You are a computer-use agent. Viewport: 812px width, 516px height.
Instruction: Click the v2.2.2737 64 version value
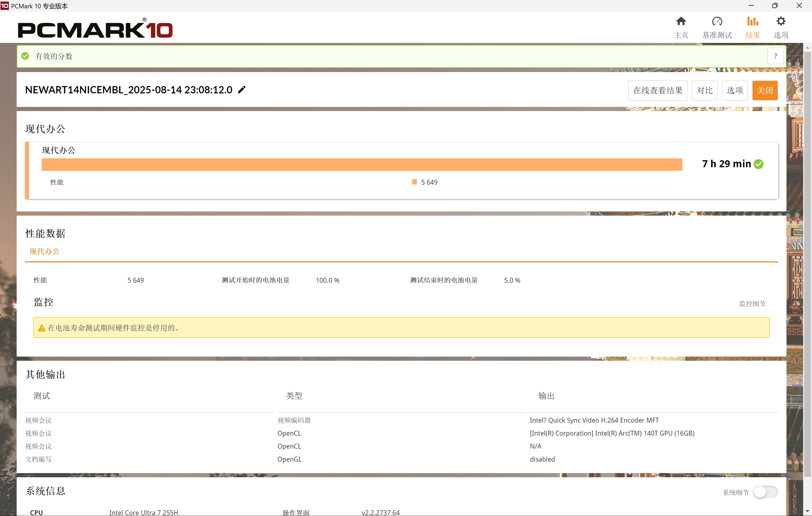click(380, 512)
